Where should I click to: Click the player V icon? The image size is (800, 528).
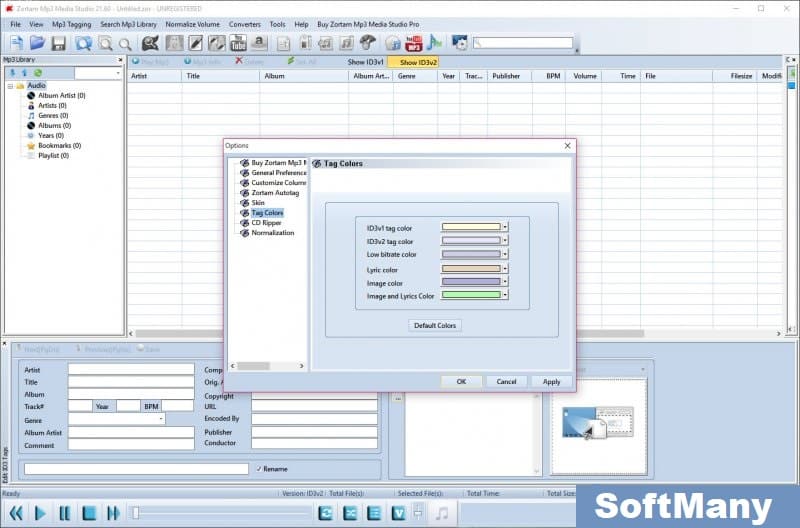coord(398,513)
